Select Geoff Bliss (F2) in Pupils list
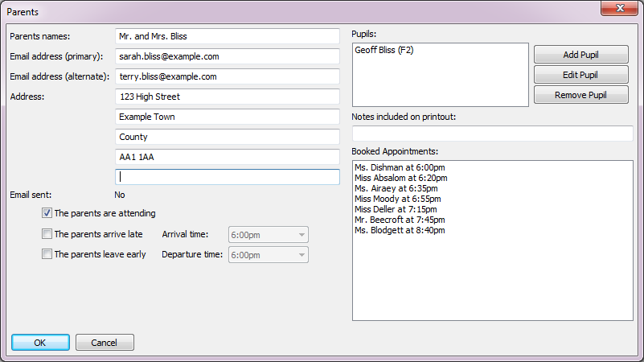 (x=384, y=50)
